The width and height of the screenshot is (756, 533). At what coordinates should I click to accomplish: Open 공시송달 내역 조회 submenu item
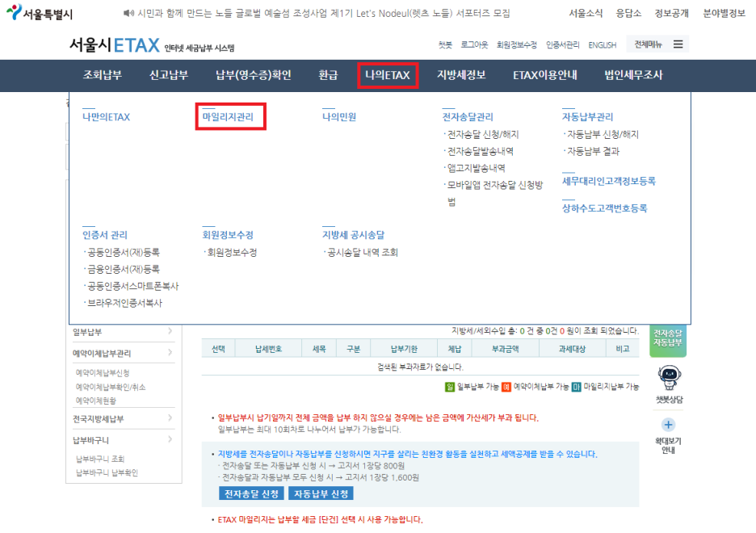(361, 252)
